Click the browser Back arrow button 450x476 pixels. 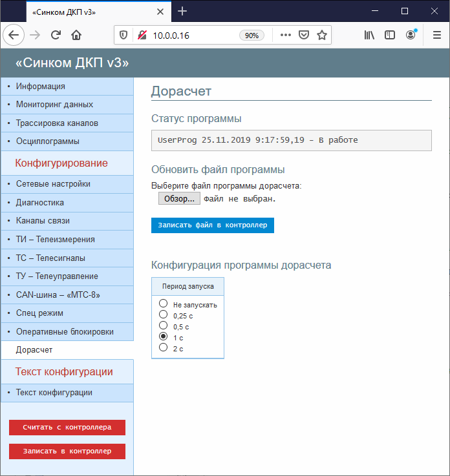pyautogui.click(x=14, y=35)
